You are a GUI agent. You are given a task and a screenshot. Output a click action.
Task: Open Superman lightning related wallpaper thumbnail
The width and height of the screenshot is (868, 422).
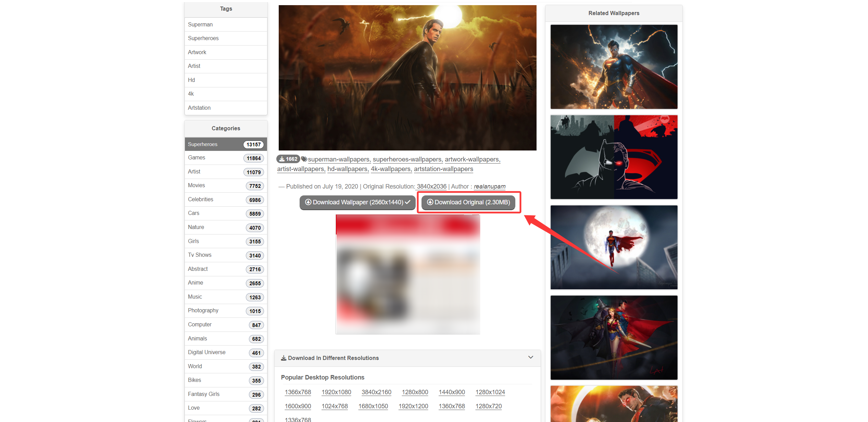coord(614,67)
